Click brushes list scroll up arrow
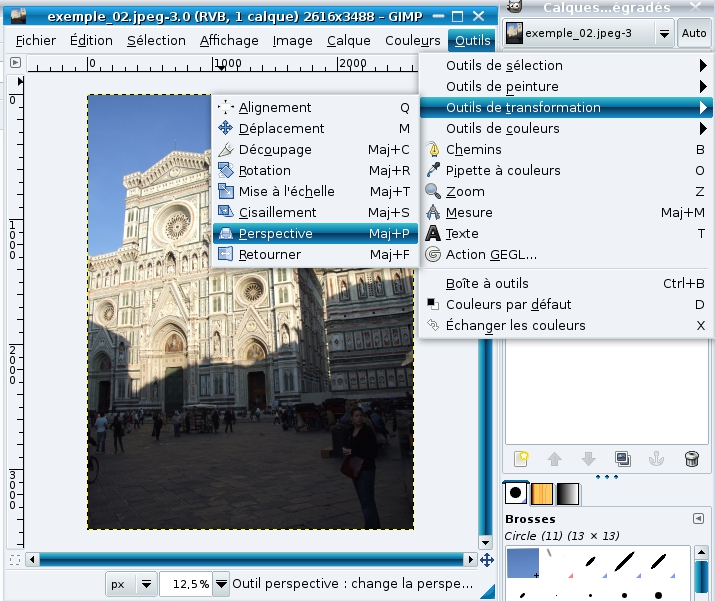Screen dimensions: 715x601 (701, 553)
